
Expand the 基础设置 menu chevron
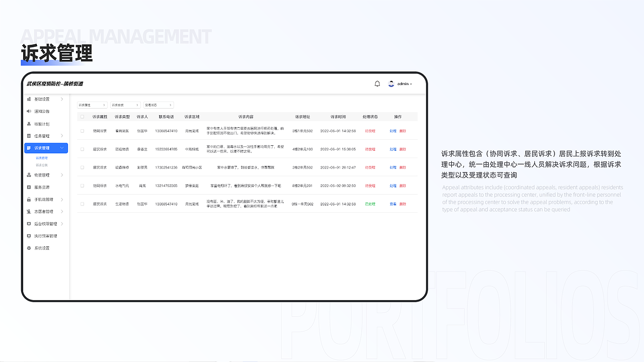click(x=62, y=99)
